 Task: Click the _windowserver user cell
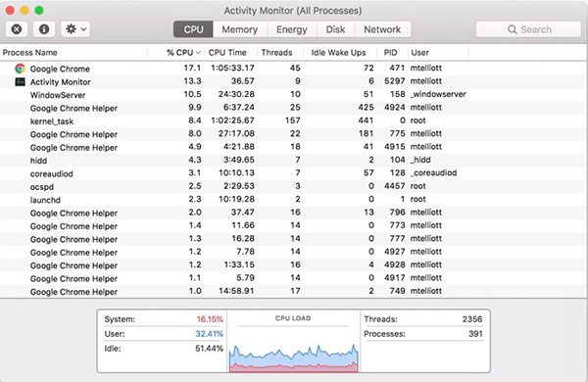point(438,94)
